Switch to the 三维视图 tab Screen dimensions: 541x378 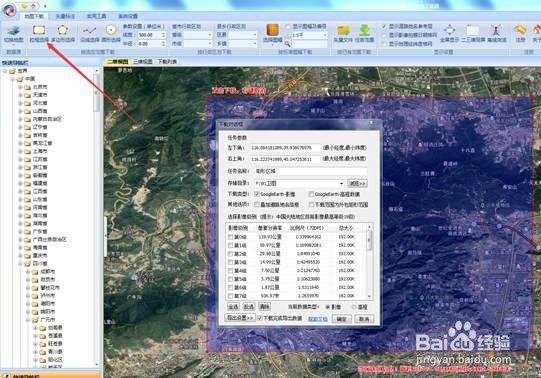[142, 61]
